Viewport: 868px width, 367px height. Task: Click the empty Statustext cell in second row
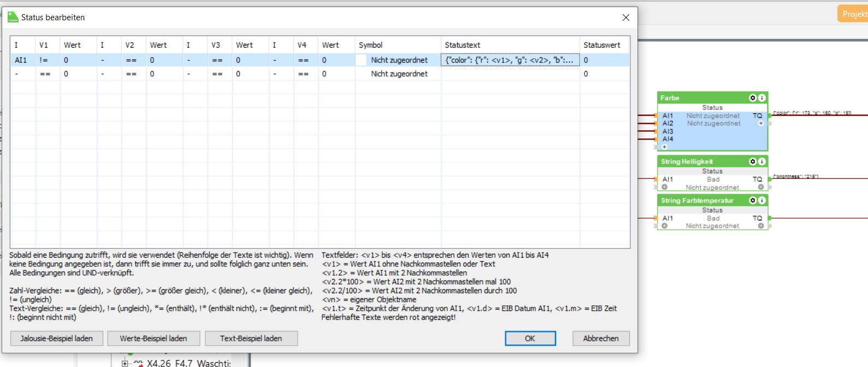click(510, 74)
